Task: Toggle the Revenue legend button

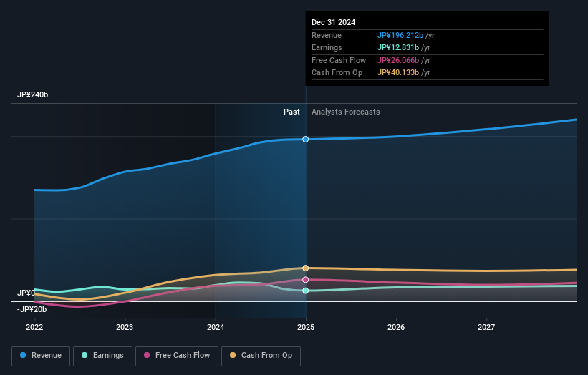Action: [x=41, y=356]
